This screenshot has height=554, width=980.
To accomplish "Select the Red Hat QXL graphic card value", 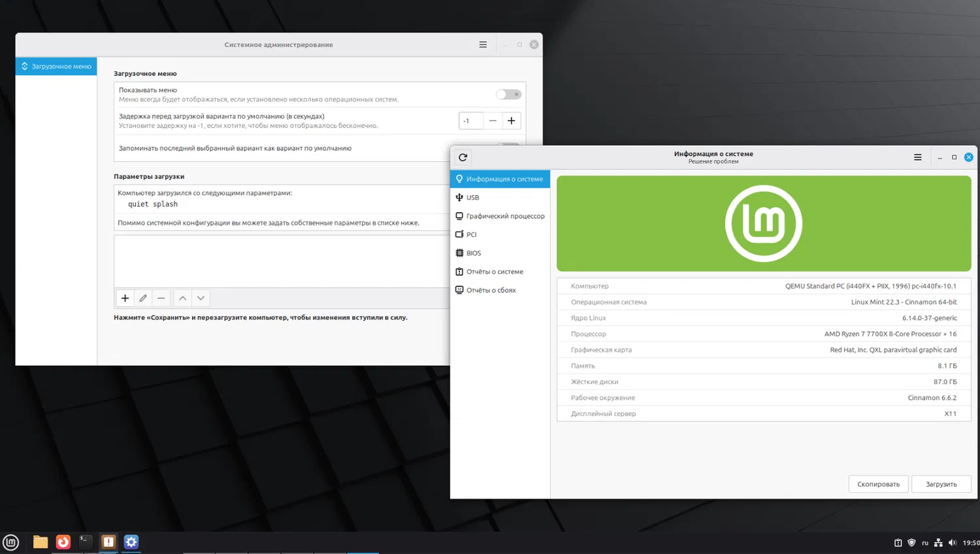I will (894, 350).
